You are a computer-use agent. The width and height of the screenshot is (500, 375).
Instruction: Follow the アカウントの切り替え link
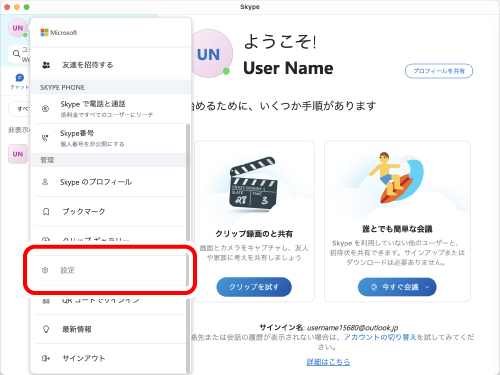pyautogui.click(x=380, y=337)
